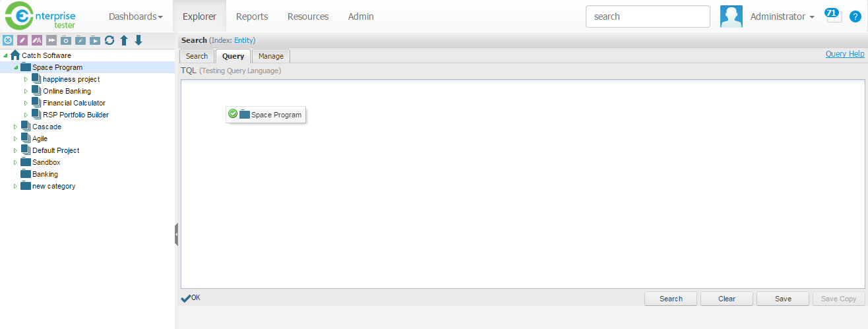Expand the Cascade project node
Screen dimensions: 868x329
(16, 127)
